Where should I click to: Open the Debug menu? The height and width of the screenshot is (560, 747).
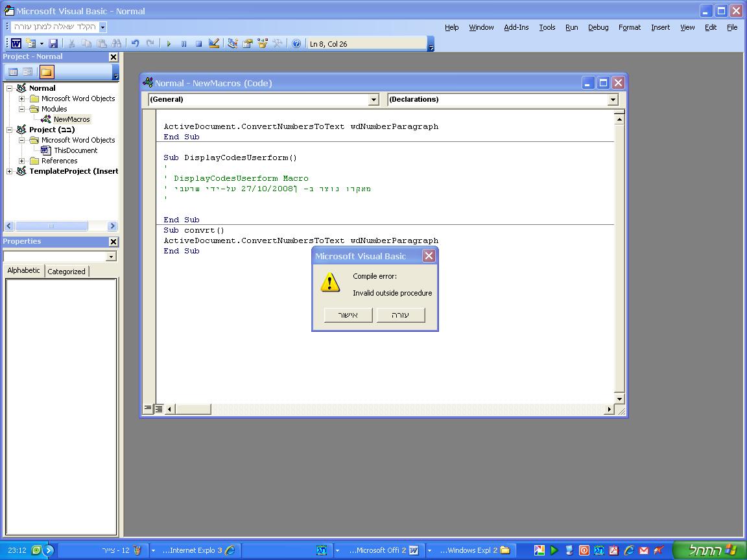point(598,27)
